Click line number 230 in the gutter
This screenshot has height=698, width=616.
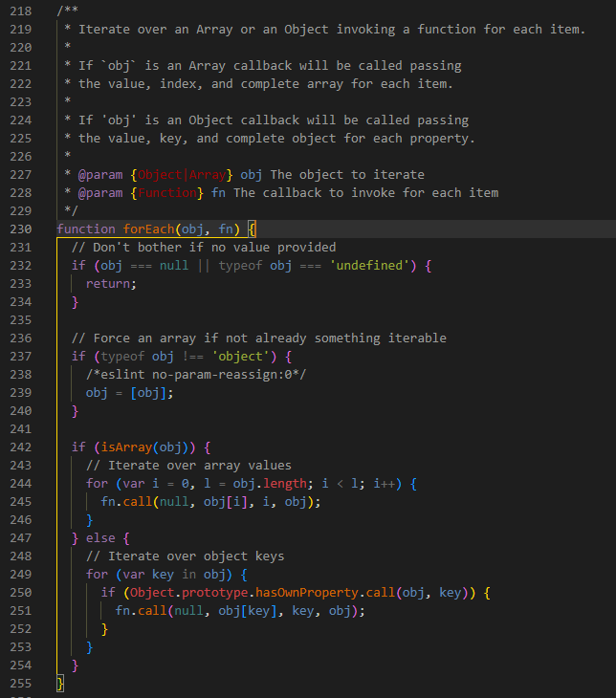coord(19,229)
